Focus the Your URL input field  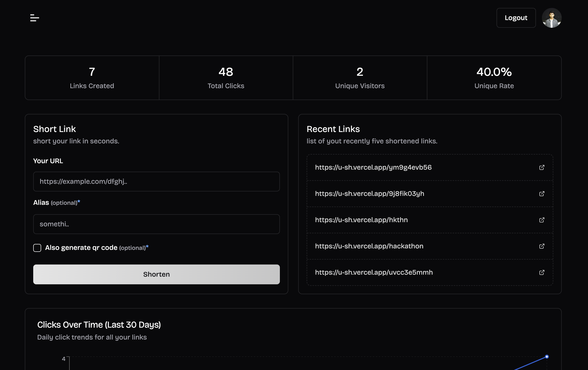(x=156, y=182)
